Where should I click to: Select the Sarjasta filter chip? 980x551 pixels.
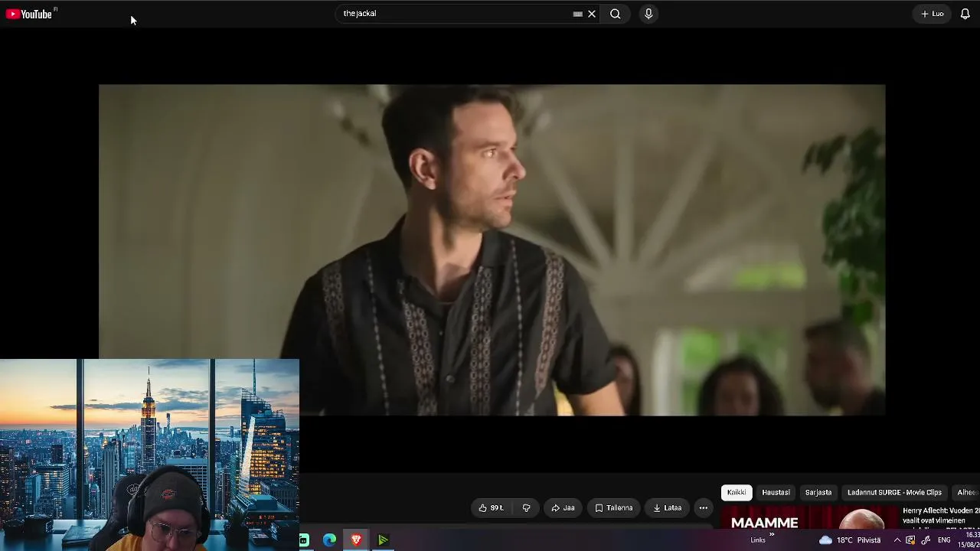point(818,492)
